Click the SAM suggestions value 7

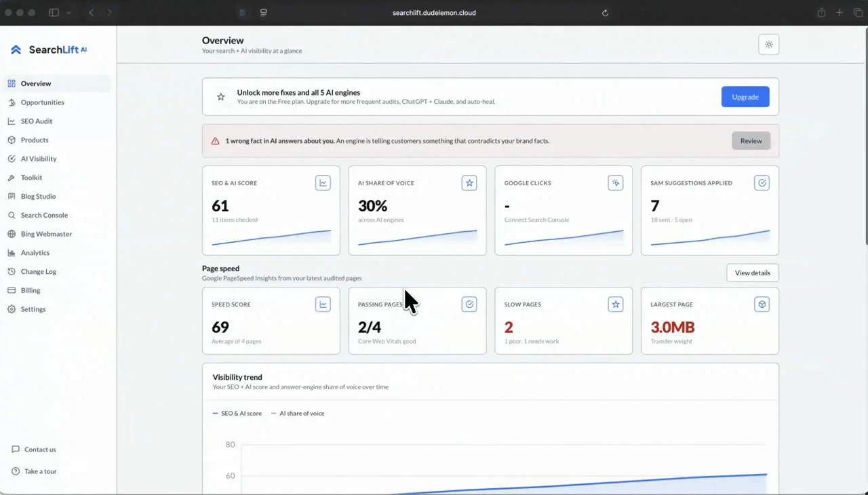coord(655,205)
